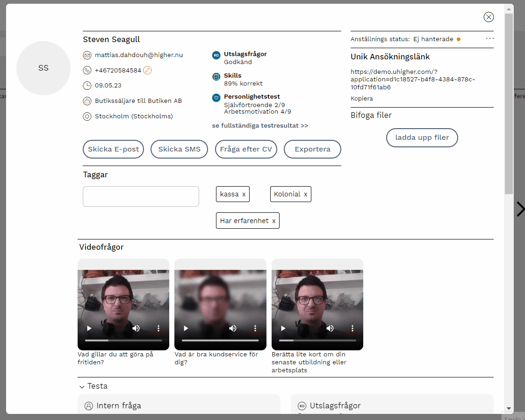This screenshot has height=420, width=525.
Task: Collapse the Testa section
Action: tap(82, 386)
